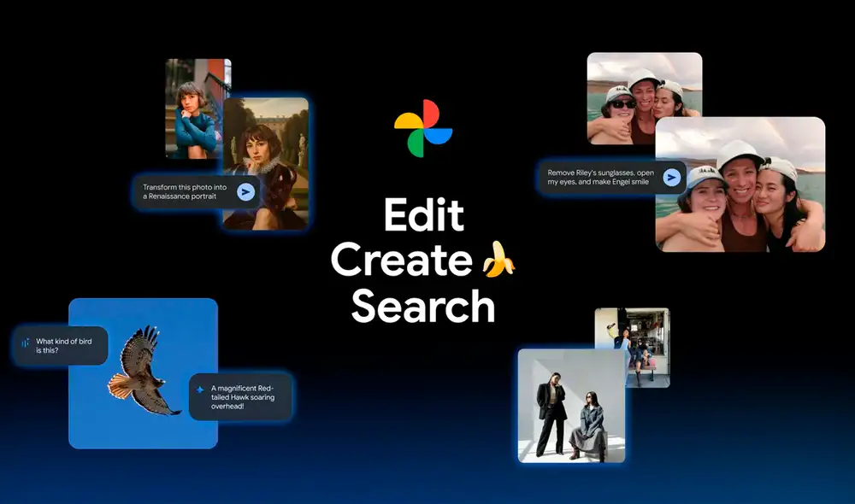855x504 pixels.
Task: Click the banana emoji next to Create
Action: 498,260
